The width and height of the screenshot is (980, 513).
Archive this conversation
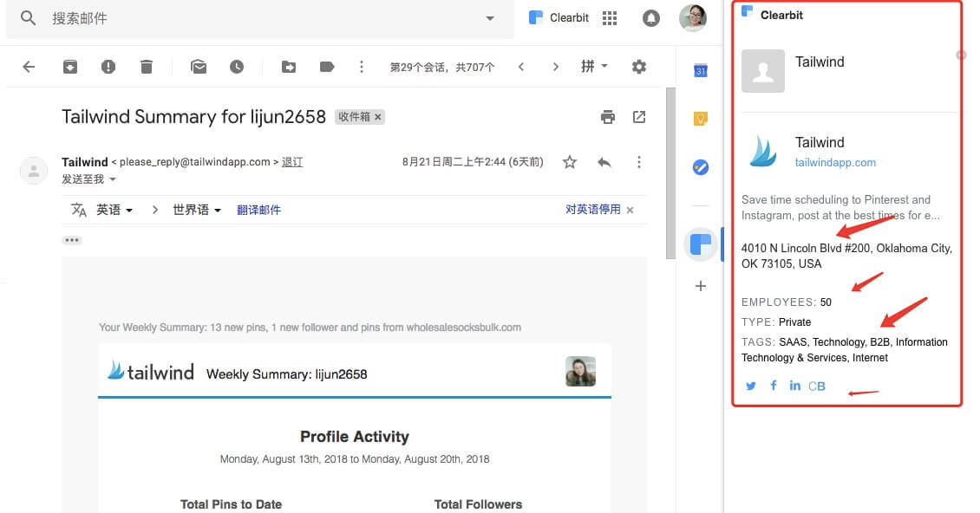70,67
